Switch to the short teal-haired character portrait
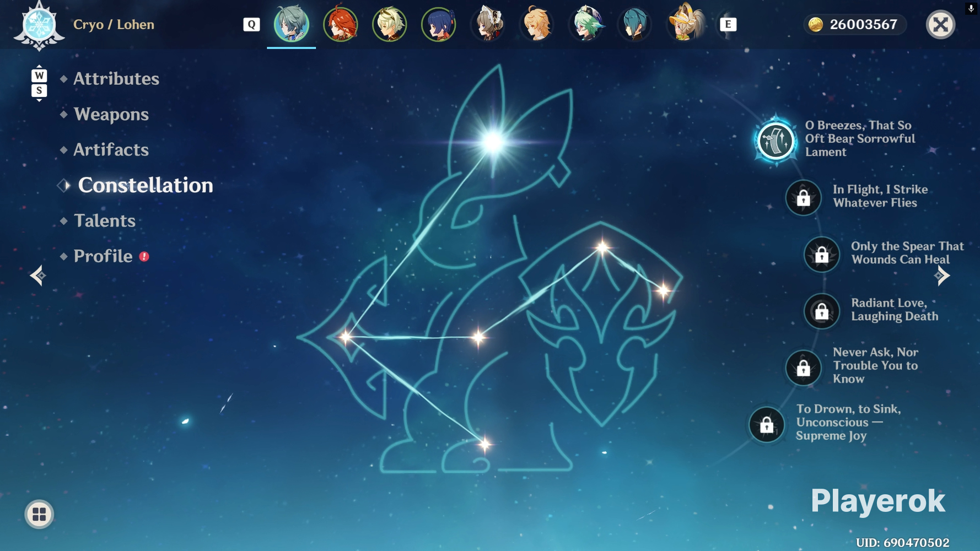 click(x=635, y=24)
